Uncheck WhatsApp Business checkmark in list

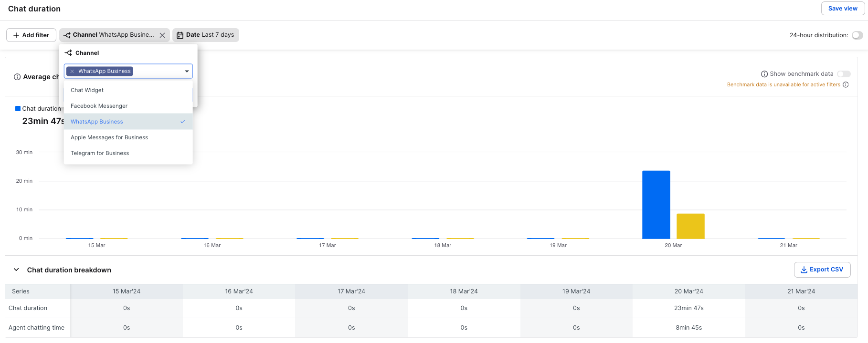click(183, 122)
